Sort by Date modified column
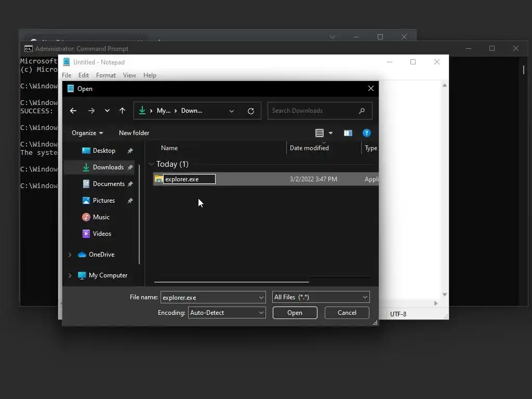This screenshot has width=532, height=399. (x=309, y=148)
